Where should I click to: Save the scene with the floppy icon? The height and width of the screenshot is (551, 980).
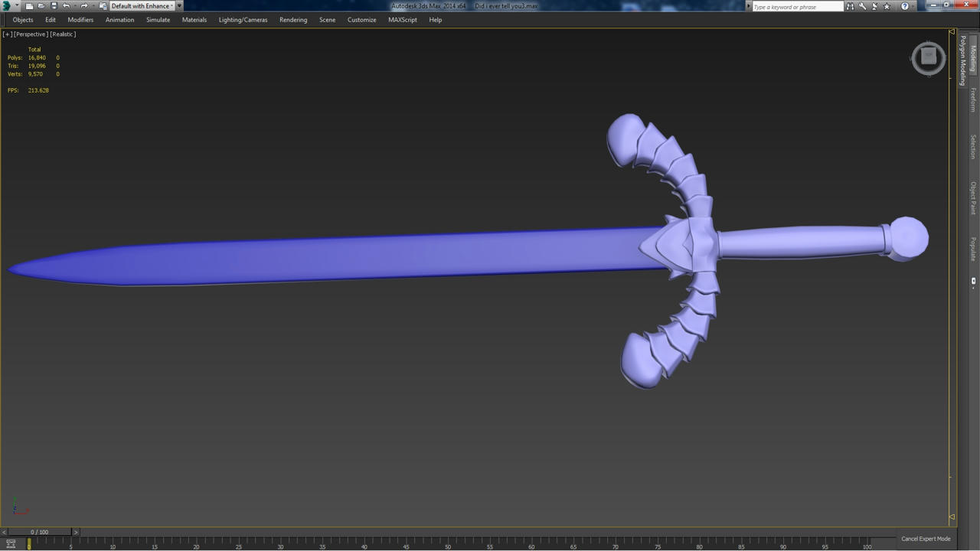(x=54, y=6)
